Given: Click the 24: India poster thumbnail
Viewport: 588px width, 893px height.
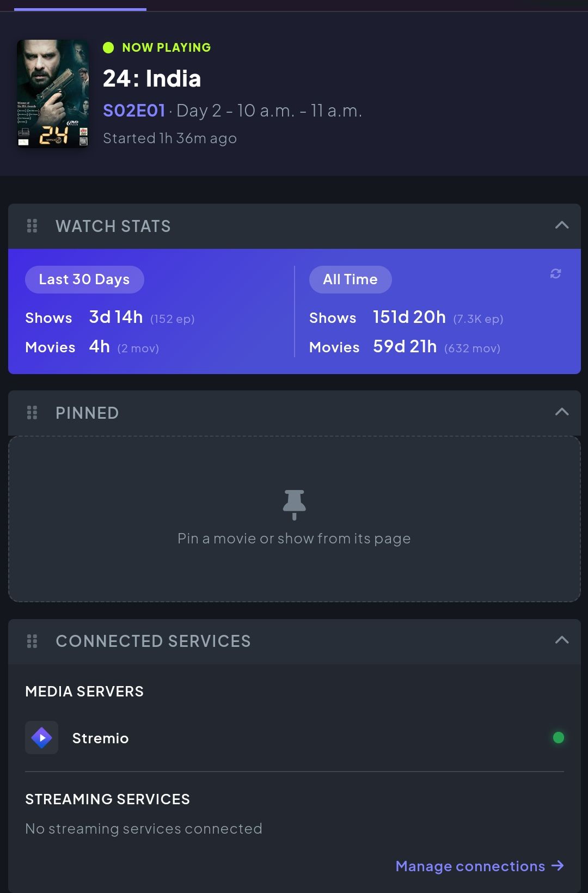Looking at the screenshot, I should (x=53, y=94).
